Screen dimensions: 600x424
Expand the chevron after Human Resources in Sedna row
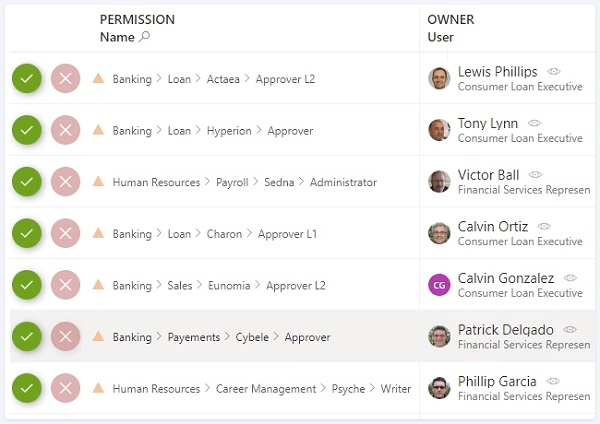208,182
